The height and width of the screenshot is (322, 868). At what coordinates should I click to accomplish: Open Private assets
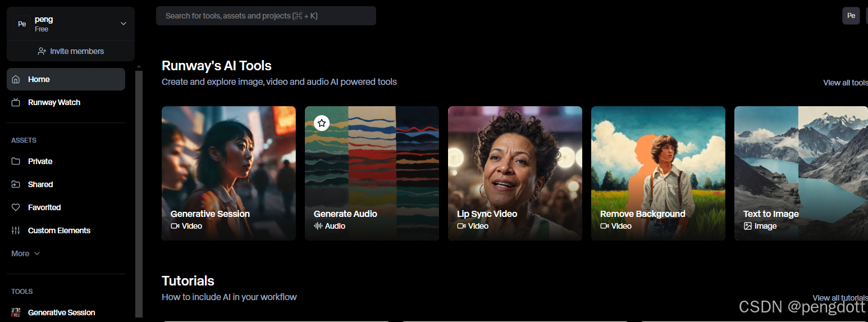point(66,161)
